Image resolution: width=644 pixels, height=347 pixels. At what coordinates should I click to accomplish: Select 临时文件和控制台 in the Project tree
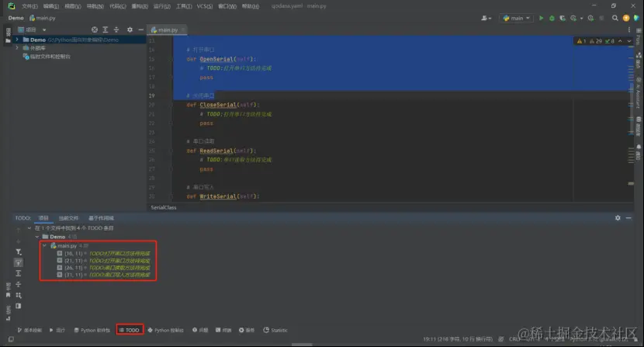click(x=47, y=57)
